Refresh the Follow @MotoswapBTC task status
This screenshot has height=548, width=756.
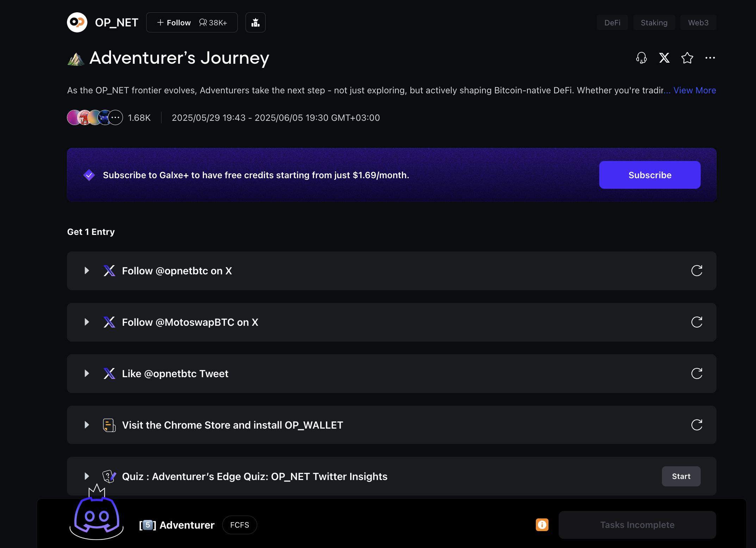(696, 322)
